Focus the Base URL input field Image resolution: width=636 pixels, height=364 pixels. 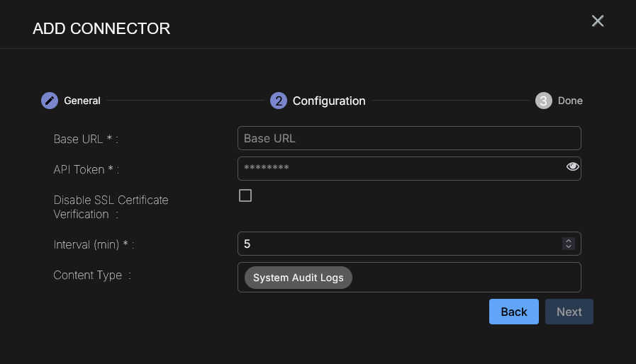(x=408, y=138)
